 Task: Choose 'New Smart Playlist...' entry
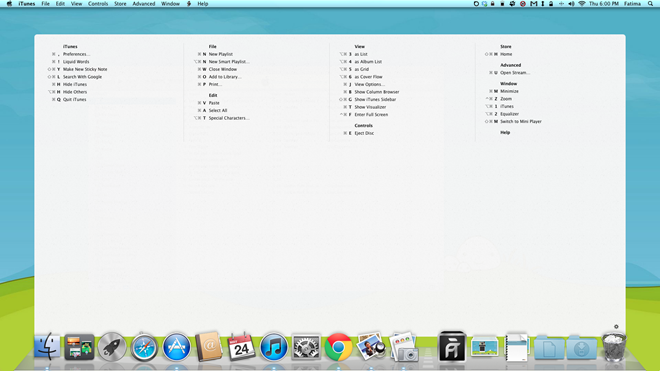(229, 62)
